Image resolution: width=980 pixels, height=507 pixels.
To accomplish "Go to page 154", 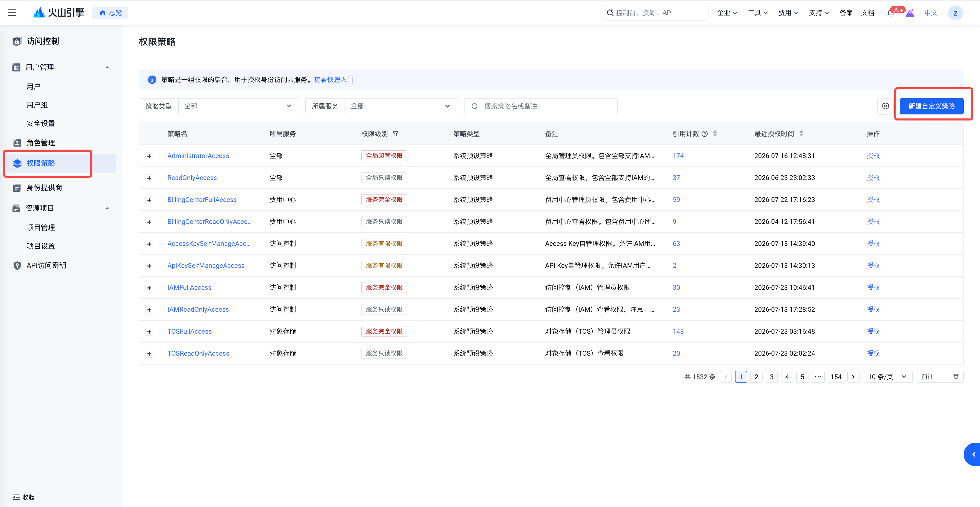I will click(836, 377).
